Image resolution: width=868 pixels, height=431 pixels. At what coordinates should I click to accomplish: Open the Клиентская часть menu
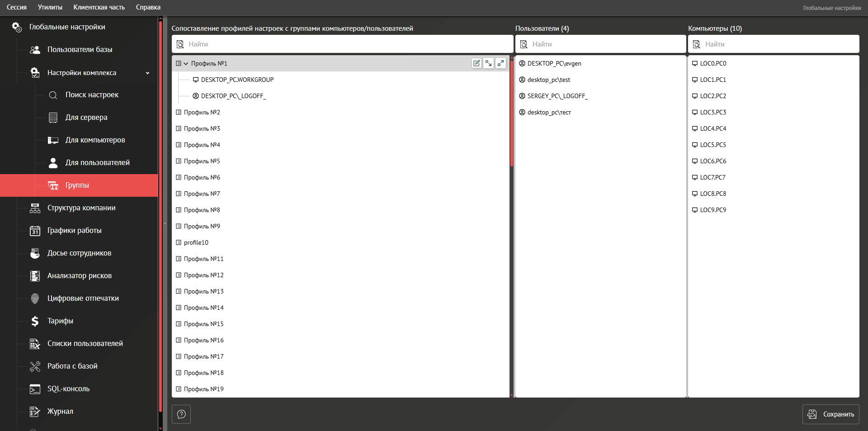point(99,7)
